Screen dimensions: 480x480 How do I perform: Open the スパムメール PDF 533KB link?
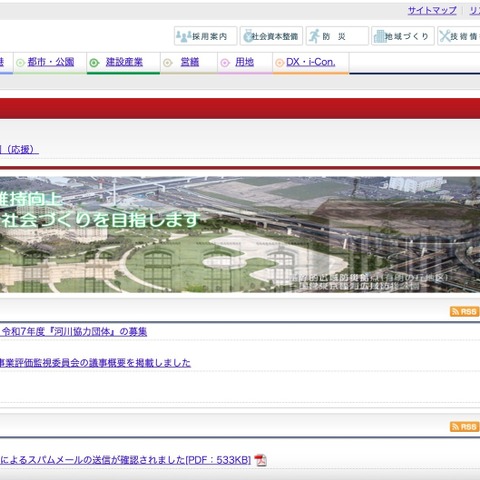pyautogui.click(x=125, y=460)
